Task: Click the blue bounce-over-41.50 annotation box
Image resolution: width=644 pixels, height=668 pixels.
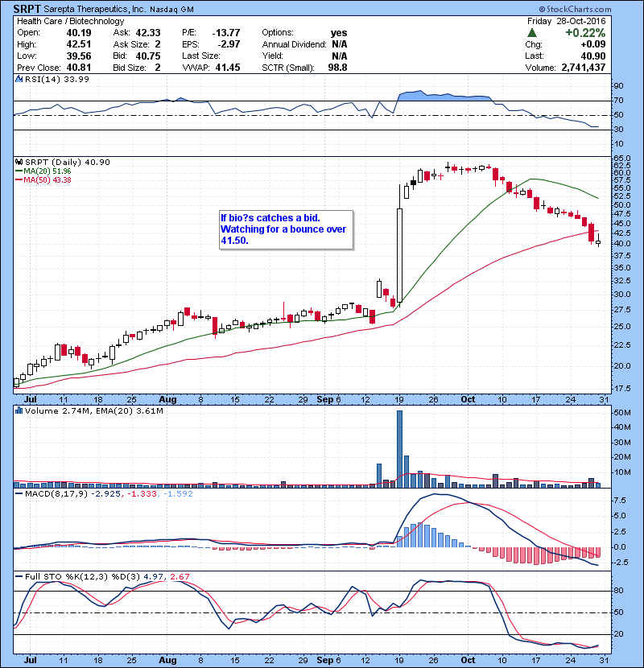Action: (x=286, y=229)
